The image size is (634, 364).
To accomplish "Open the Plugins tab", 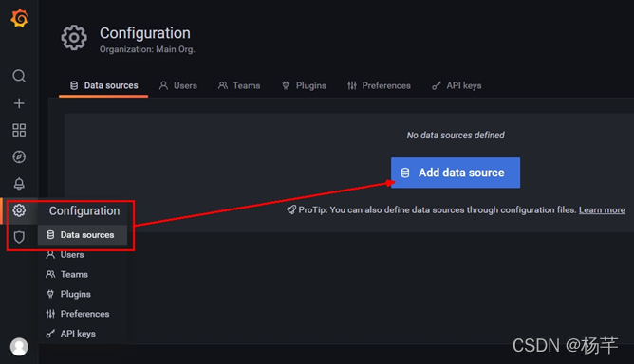I will 304,85.
